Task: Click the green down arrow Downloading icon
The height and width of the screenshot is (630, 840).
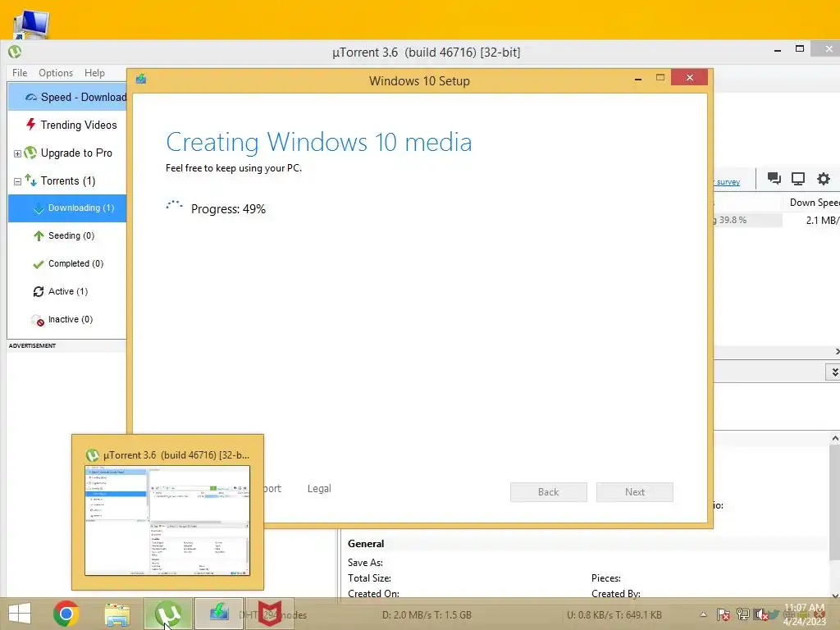Action: coord(39,208)
